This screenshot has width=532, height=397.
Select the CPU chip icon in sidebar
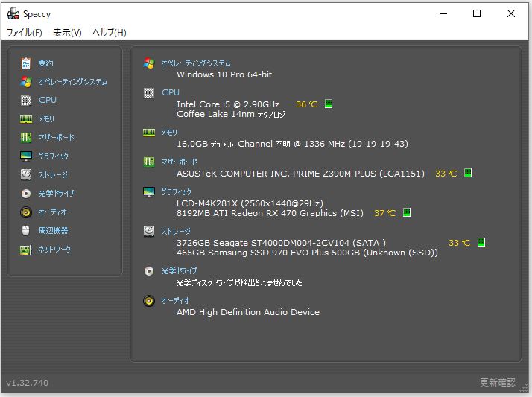click(x=26, y=101)
